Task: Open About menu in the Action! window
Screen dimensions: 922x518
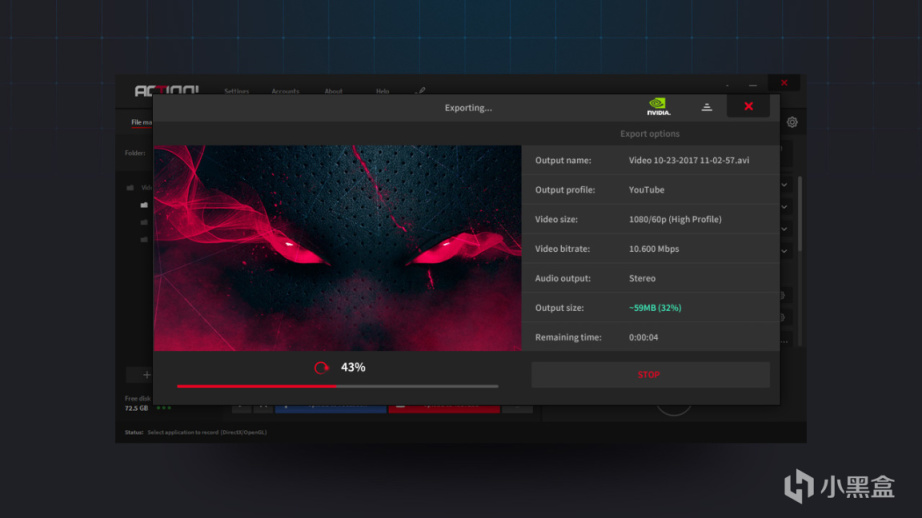Action: [333, 91]
